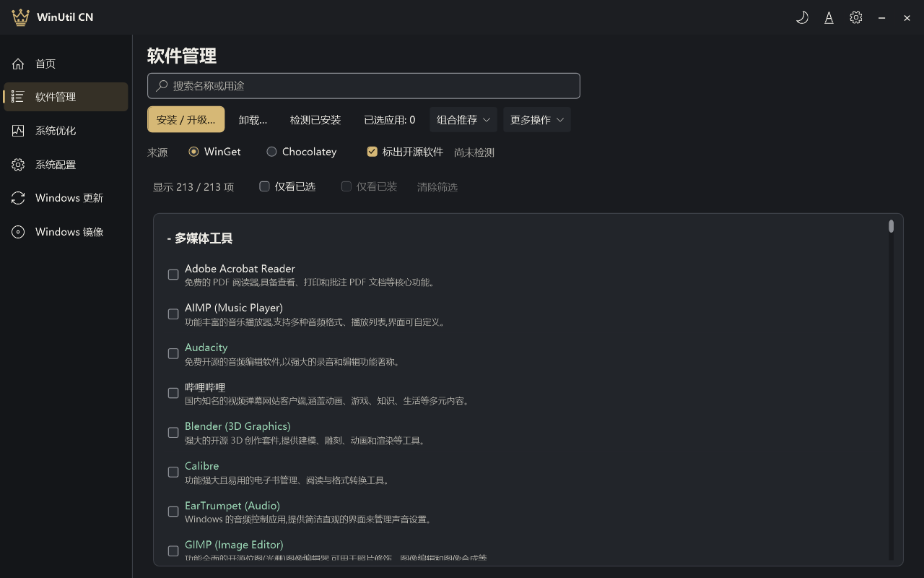Check AIMP (Music Player) checkbox

pyautogui.click(x=173, y=314)
